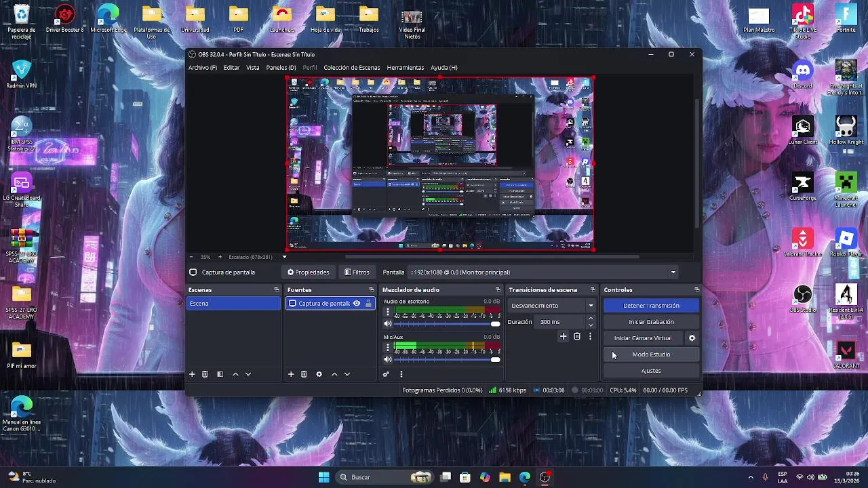Mute Mic/Aux speaker icon

tap(388, 359)
